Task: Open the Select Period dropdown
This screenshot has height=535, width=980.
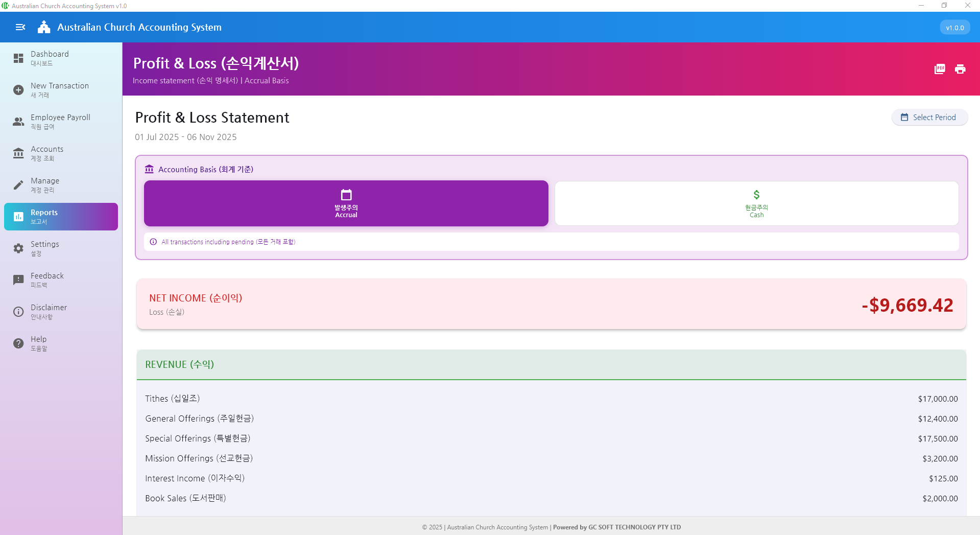Action: [x=929, y=117]
